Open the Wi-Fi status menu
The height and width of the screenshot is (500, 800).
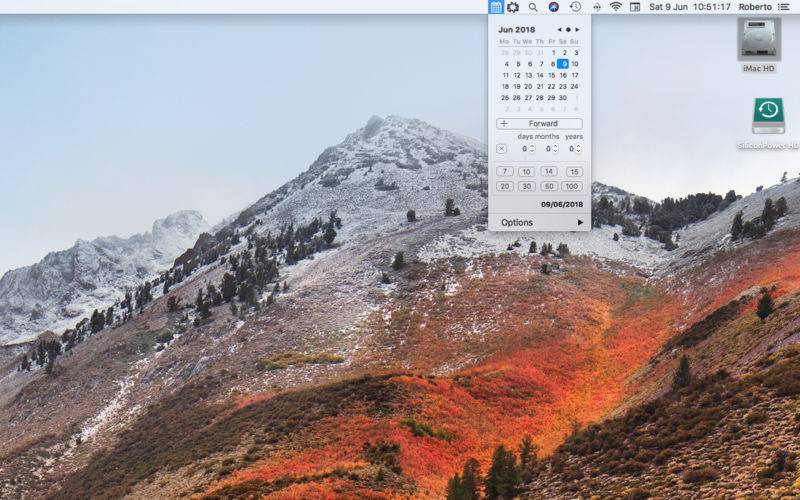616,7
